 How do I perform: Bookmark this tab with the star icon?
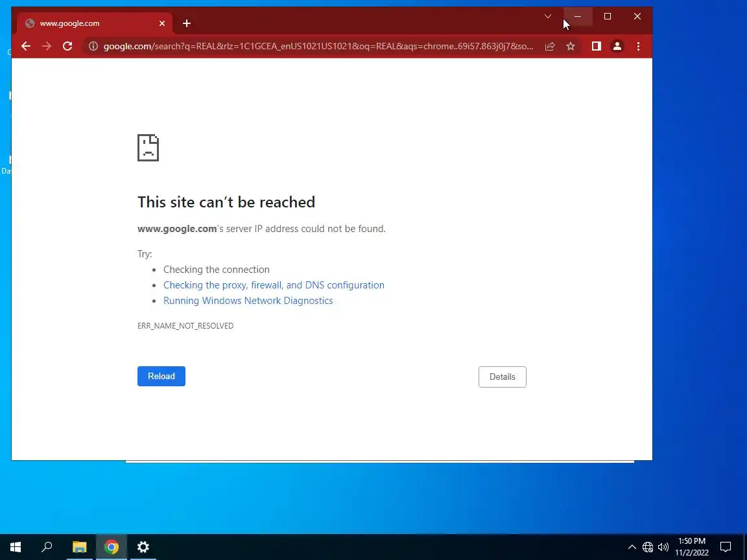pos(571,46)
